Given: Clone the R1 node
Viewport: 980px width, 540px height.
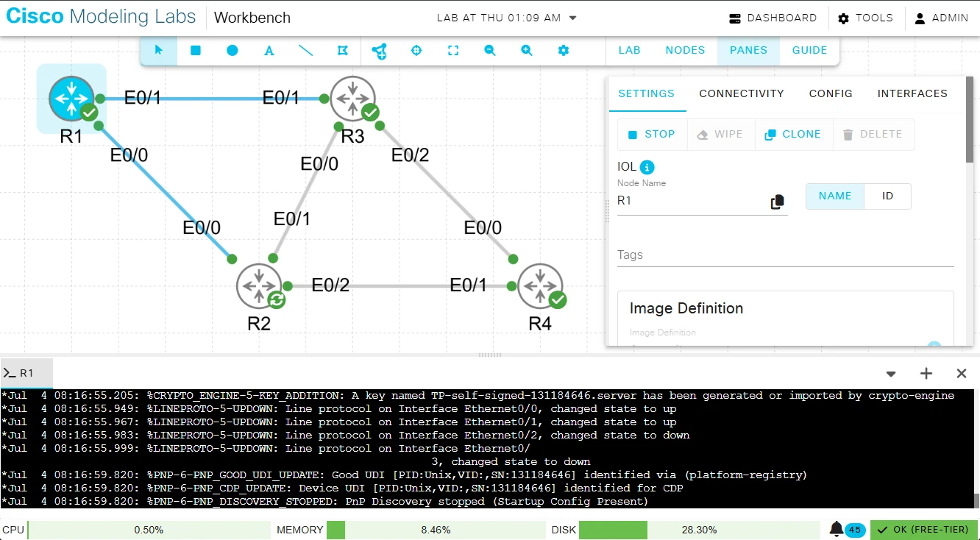Looking at the screenshot, I should coord(793,135).
